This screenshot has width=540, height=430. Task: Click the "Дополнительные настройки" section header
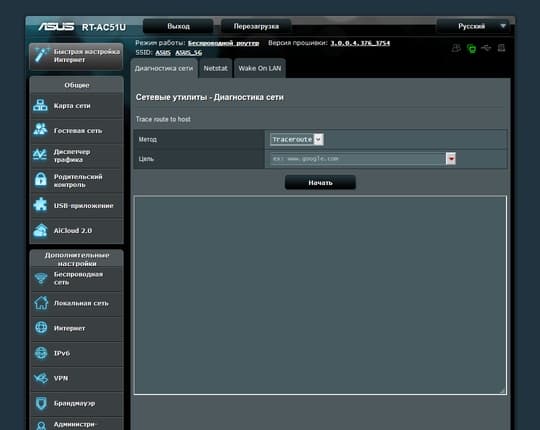(77, 259)
